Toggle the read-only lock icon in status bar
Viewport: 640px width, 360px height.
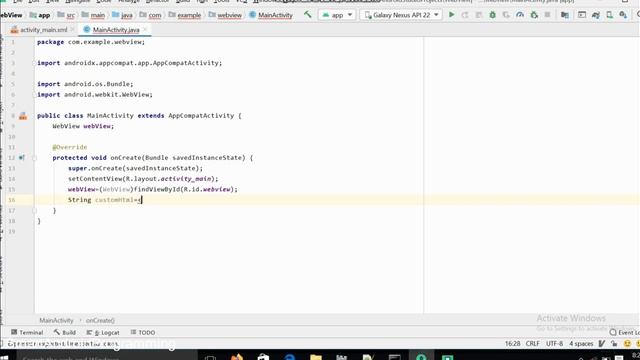pyautogui.click(x=614, y=344)
